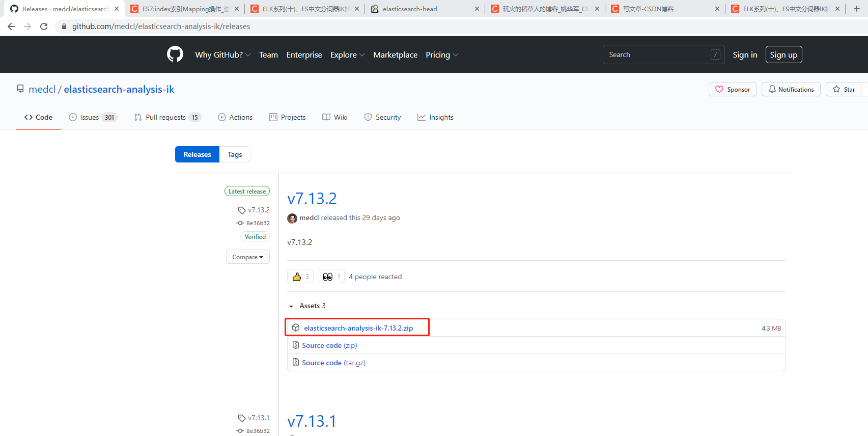Click the padlock site info icon
868x436 pixels.
point(64,26)
